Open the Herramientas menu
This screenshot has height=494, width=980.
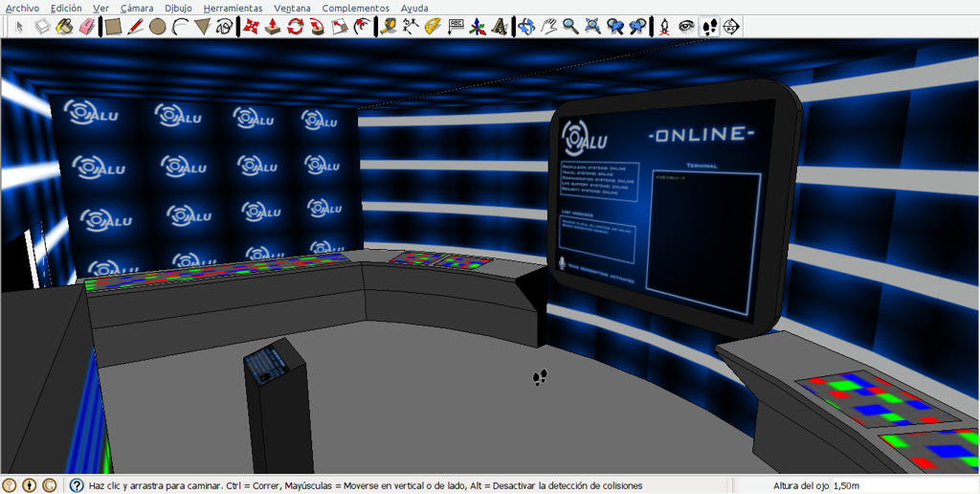click(x=233, y=8)
